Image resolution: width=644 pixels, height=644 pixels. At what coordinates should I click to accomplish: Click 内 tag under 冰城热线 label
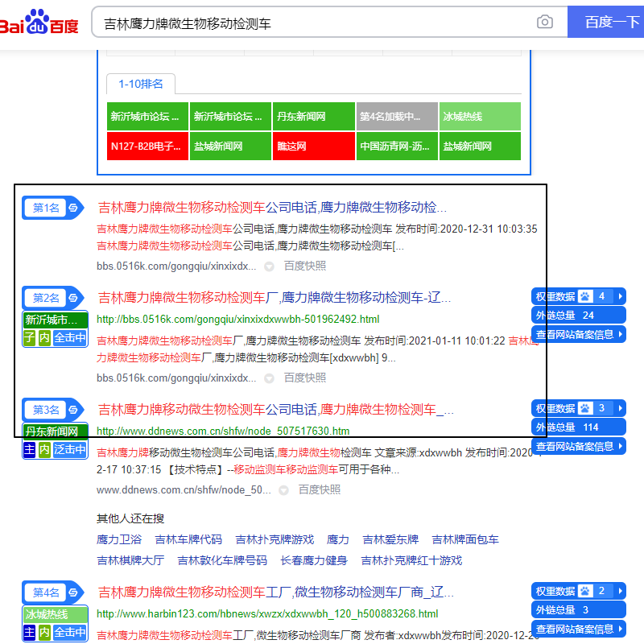(x=44, y=632)
